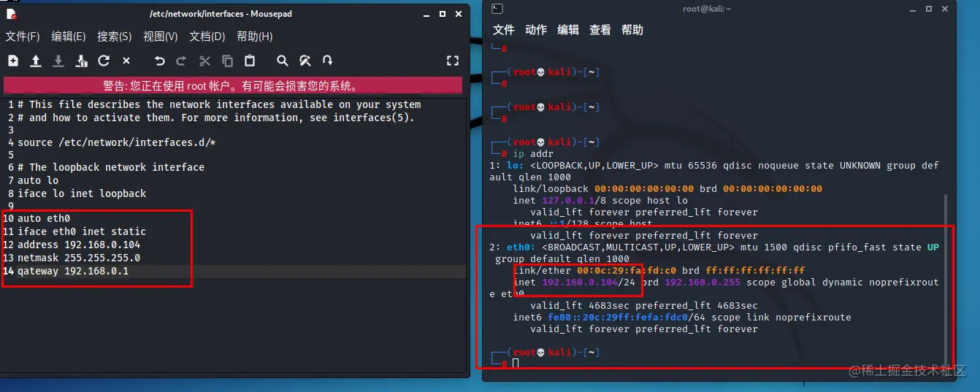Click the 'iface eth0 inet static' line
This screenshot has width=980, height=392.
coord(82,231)
